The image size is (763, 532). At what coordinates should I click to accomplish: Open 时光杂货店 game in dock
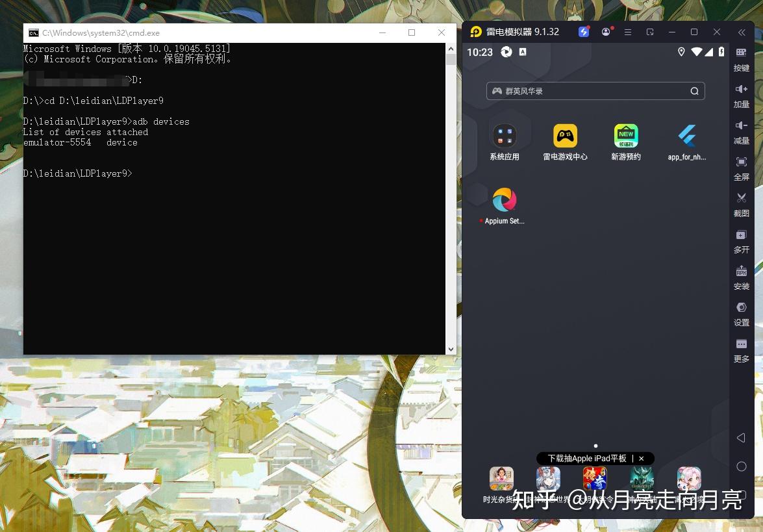tap(501, 479)
